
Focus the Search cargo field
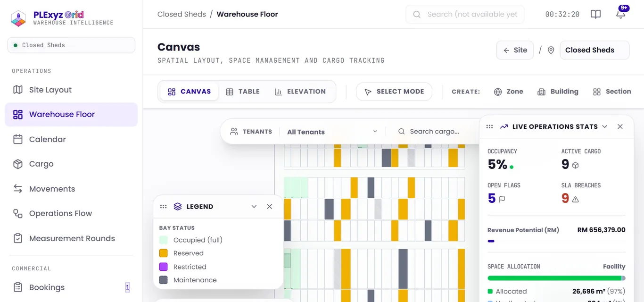434,132
